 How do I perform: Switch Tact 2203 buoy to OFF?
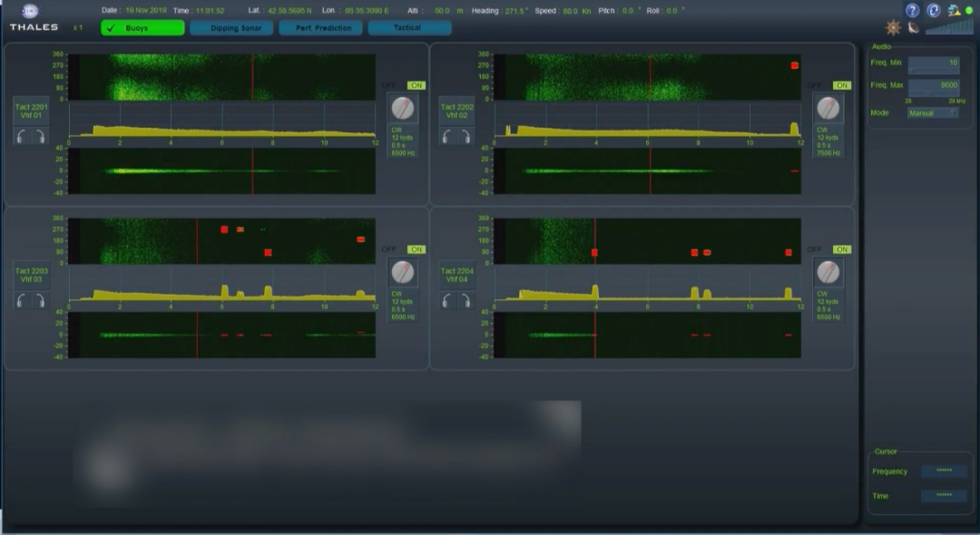(x=388, y=249)
